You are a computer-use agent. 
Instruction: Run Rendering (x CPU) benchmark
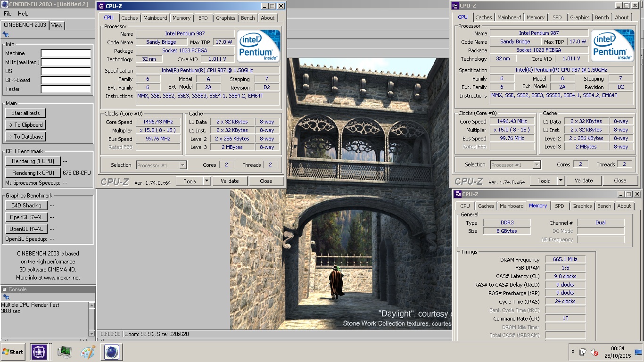coord(33,173)
